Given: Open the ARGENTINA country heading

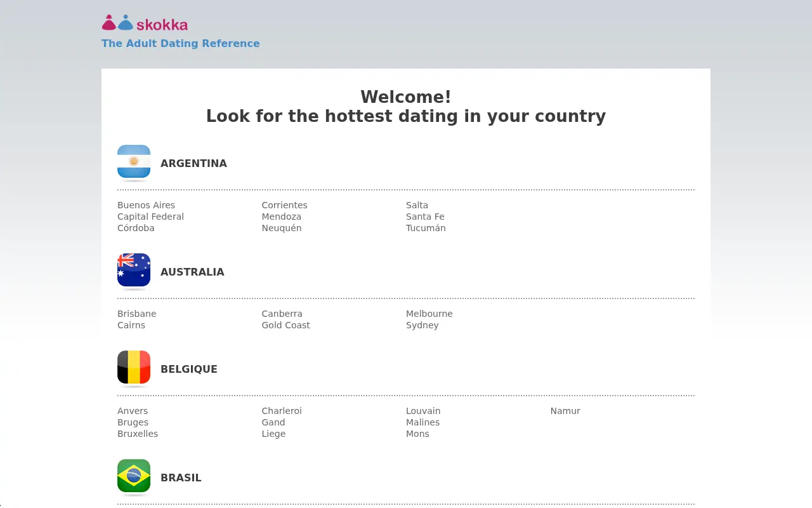Looking at the screenshot, I should [x=193, y=163].
